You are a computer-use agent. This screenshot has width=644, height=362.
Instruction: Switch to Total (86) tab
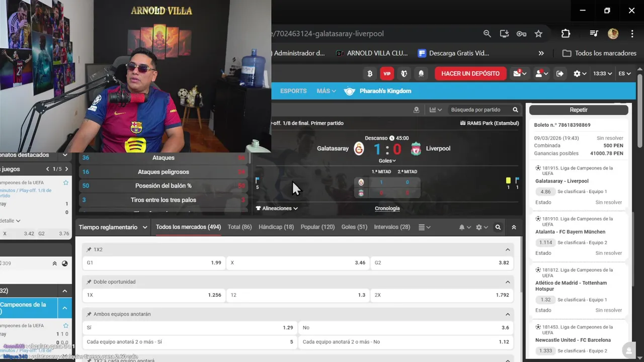coord(239,227)
